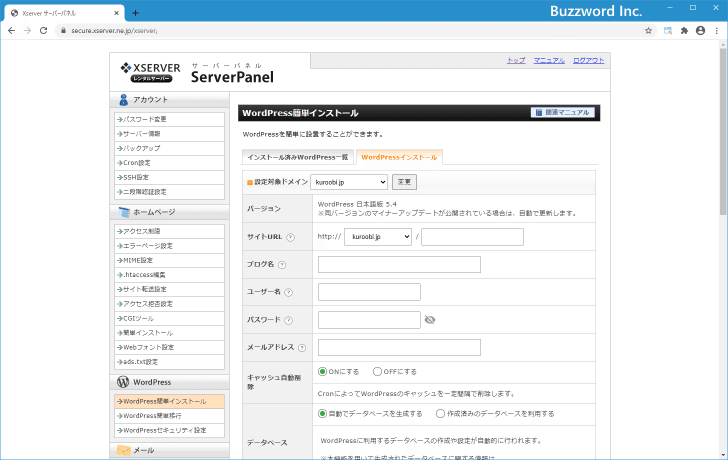
Task: Click the site lock icon in address bar
Action: [64, 31]
